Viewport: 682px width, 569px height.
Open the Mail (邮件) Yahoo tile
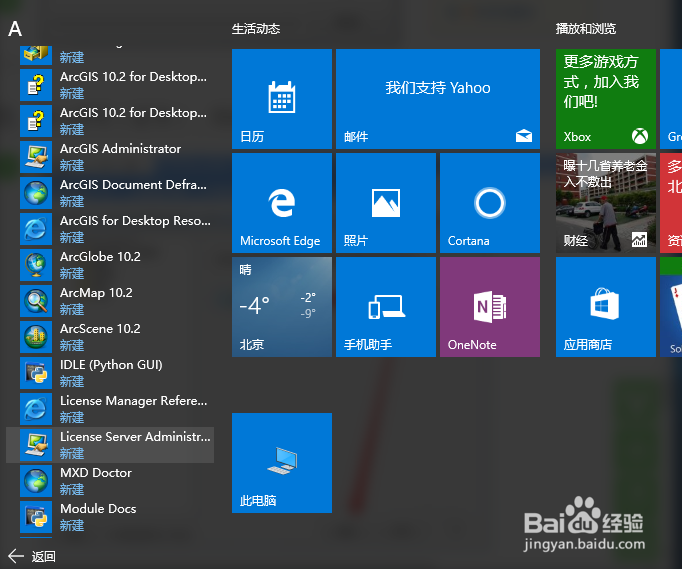pos(438,99)
